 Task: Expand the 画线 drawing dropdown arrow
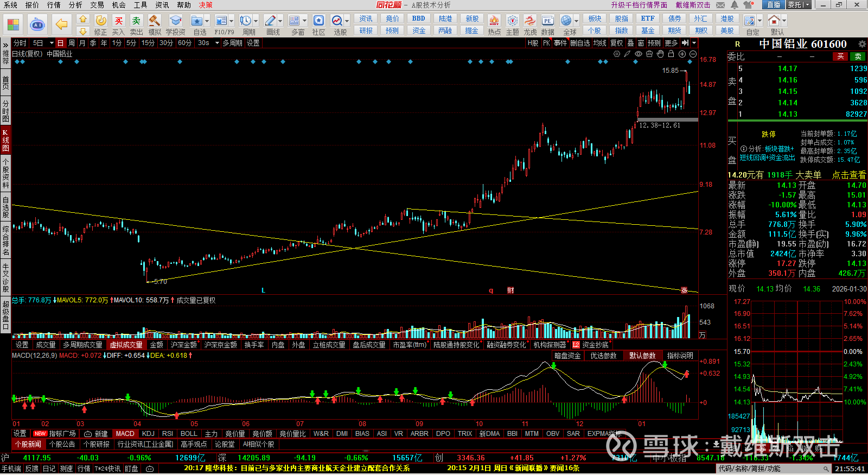tap(280, 21)
